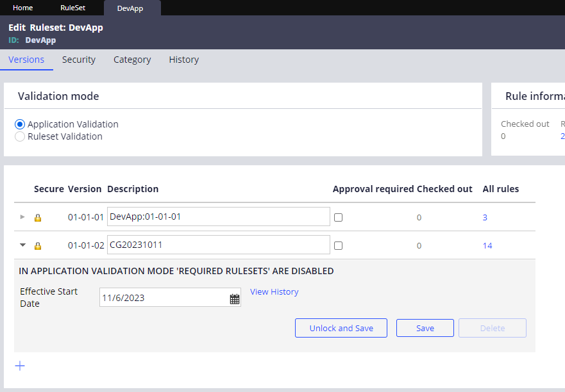Click lock icon for version 01-01-01
Image resolution: width=565 pixels, height=392 pixels.
(x=38, y=218)
